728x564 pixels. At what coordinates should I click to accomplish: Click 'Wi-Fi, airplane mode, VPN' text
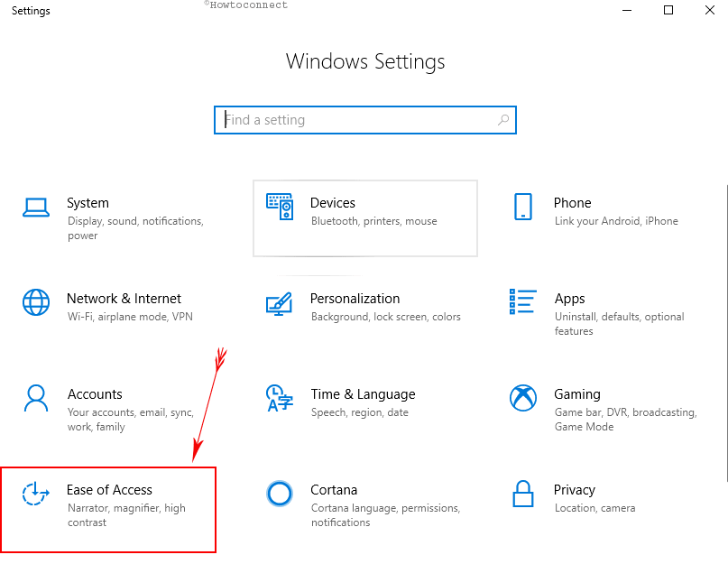point(130,317)
